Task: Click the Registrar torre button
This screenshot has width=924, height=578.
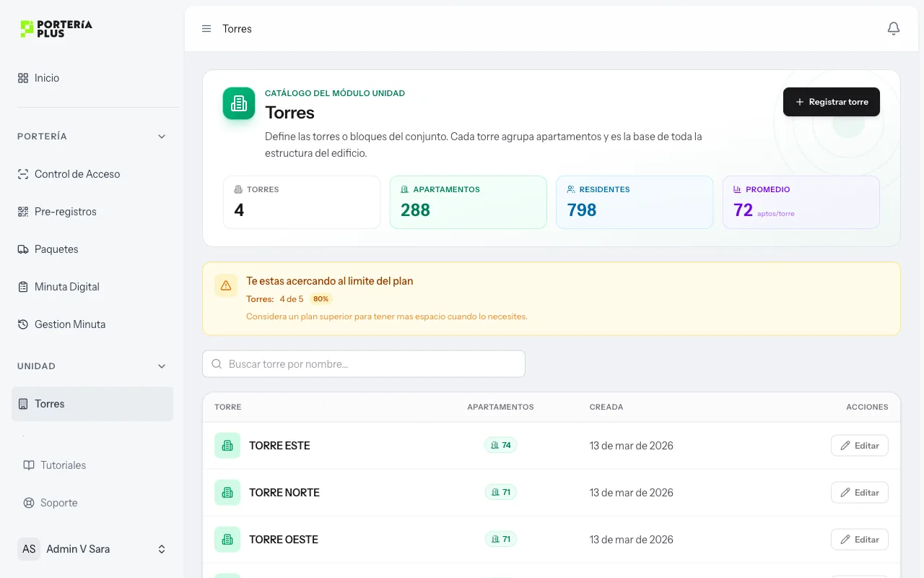Action: (832, 102)
